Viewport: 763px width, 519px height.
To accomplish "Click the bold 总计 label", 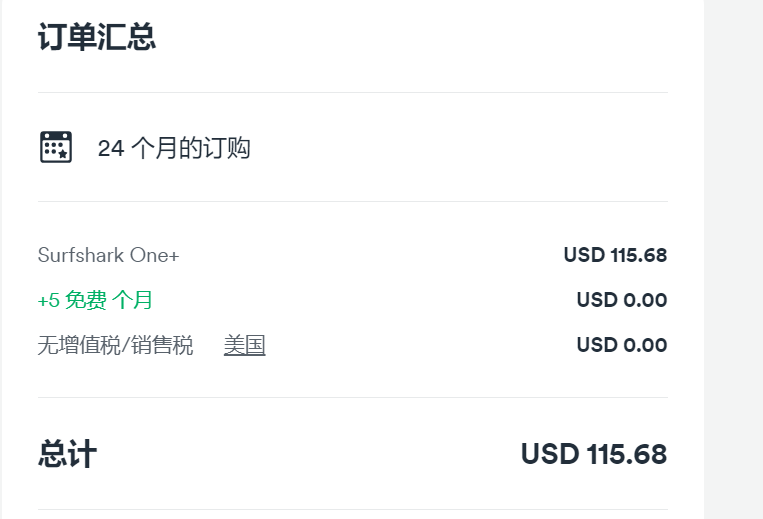I will (x=67, y=454).
